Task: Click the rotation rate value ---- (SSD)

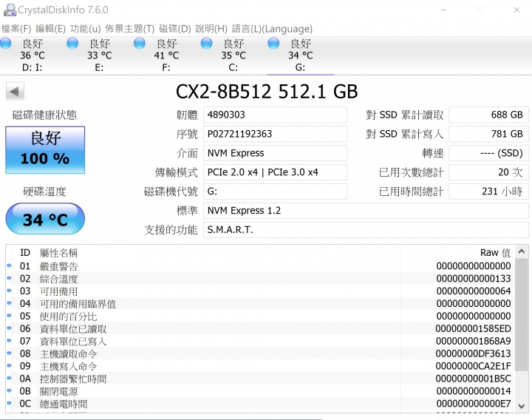Action: click(488, 153)
